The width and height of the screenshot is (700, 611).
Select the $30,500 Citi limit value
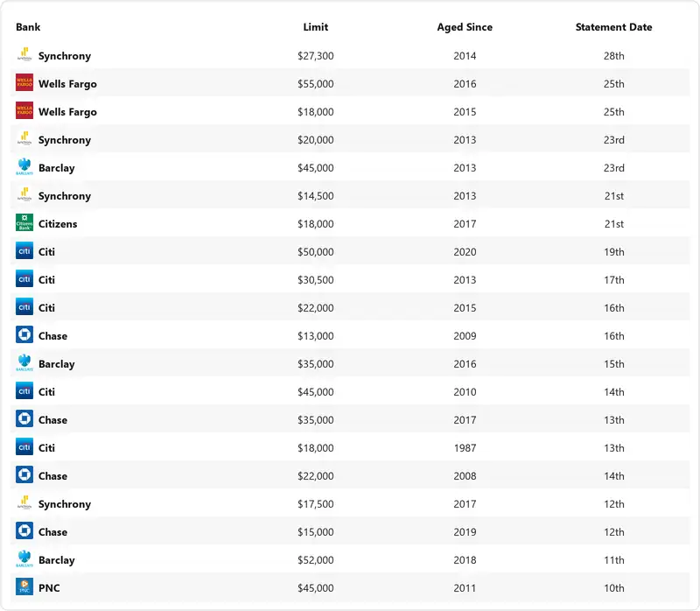click(x=316, y=280)
